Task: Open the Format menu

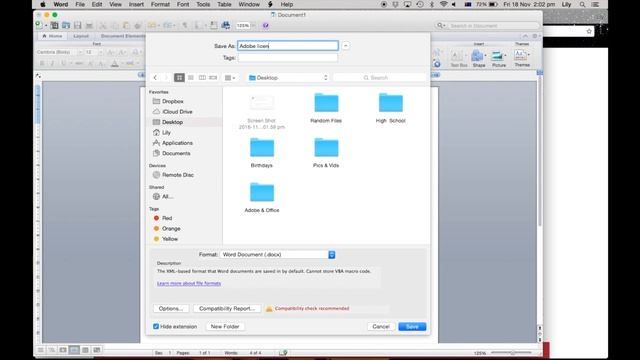Action: point(160,4)
